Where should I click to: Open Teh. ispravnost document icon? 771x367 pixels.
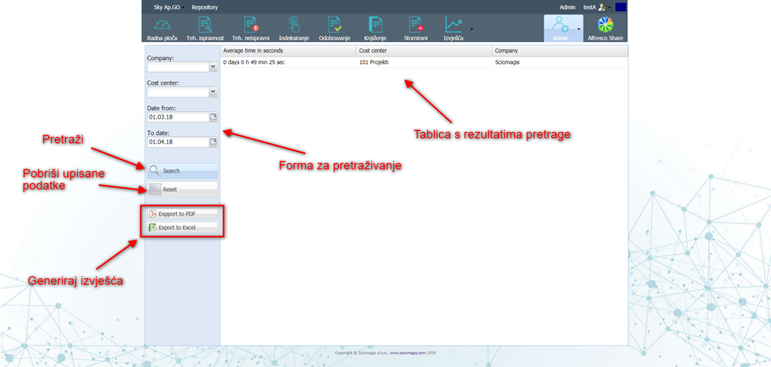pos(205,25)
